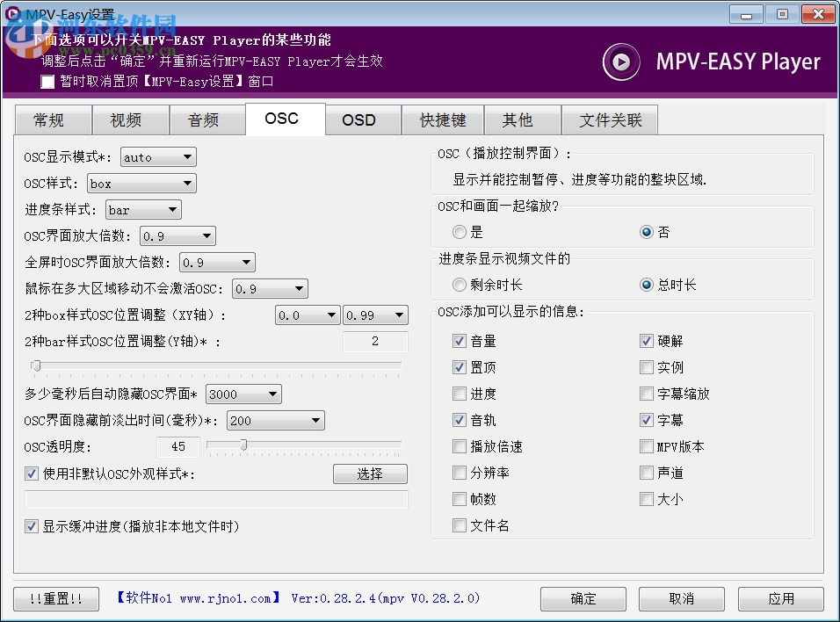Enable the MPV版本 checkbox
The width and height of the screenshot is (840, 622).
tap(647, 446)
